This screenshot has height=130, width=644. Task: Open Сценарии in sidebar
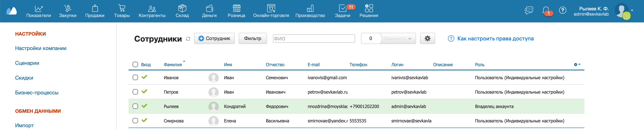pyautogui.click(x=27, y=63)
